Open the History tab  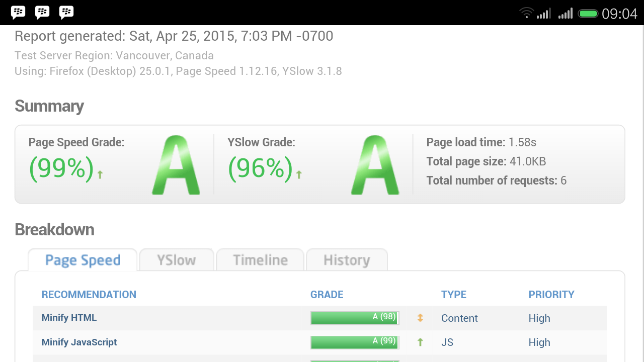pyautogui.click(x=347, y=260)
